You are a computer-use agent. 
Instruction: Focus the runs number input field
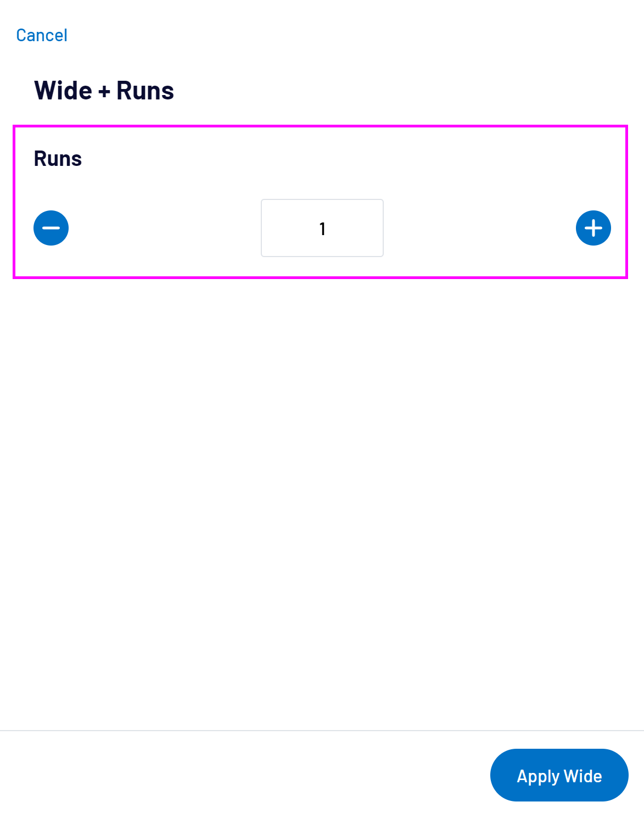click(x=322, y=228)
